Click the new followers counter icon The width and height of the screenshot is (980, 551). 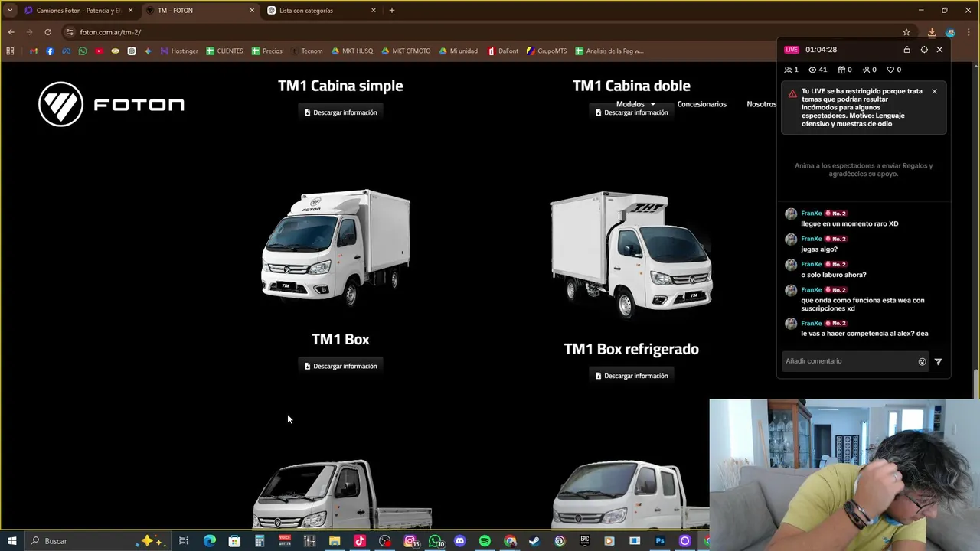pos(866,70)
